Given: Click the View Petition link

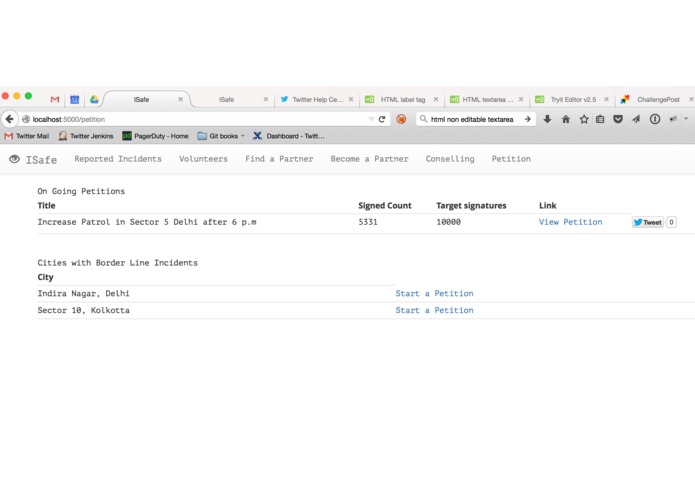Looking at the screenshot, I should pyautogui.click(x=570, y=222).
